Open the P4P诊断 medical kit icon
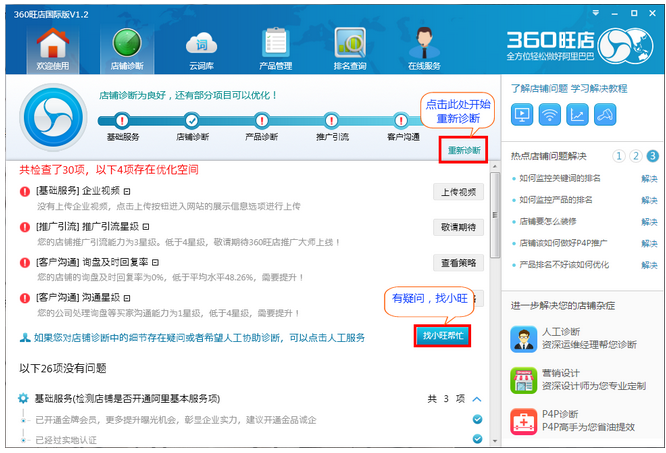Viewport: 666px width, 453px height. (x=523, y=421)
